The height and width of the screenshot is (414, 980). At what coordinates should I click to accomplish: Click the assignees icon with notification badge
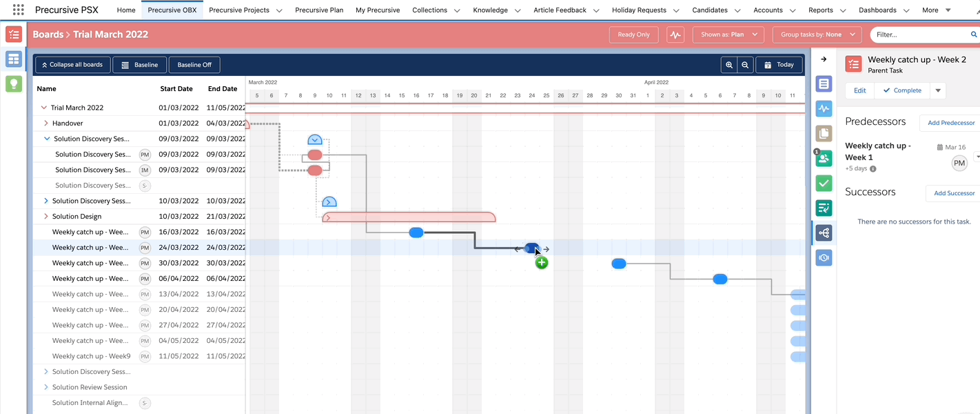pyautogui.click(x=824, y=158)
